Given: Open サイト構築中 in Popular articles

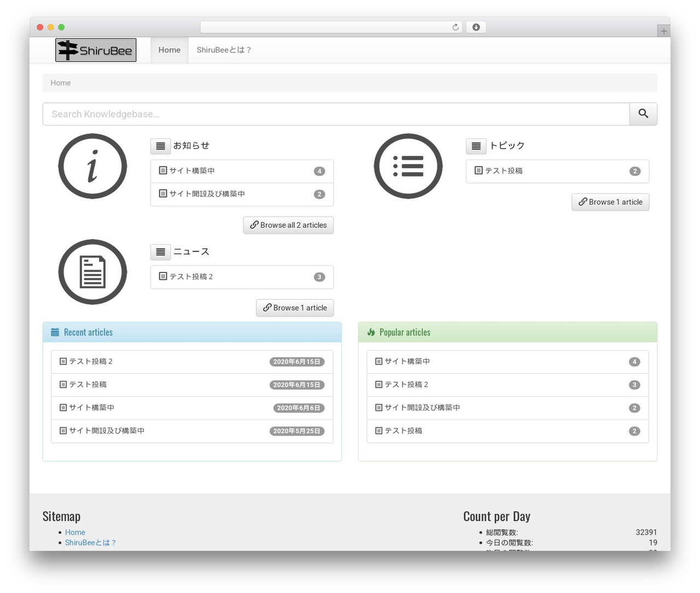Looking at the screenshot, I should [x=507, y=362].
